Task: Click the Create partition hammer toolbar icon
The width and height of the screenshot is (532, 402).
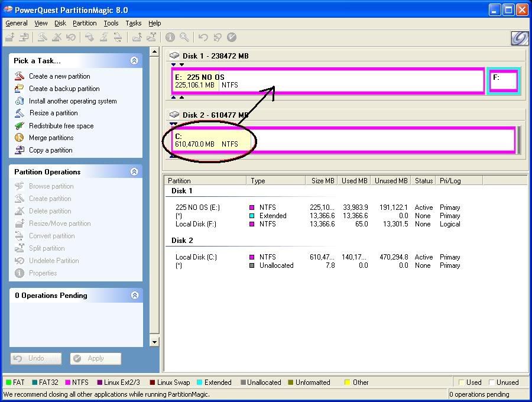Action: [x=42, y=37]
